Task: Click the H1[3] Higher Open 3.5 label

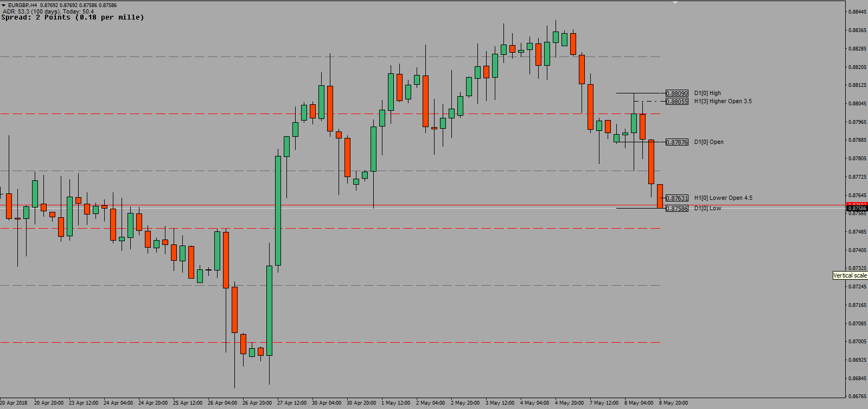Action: [723, 102]
